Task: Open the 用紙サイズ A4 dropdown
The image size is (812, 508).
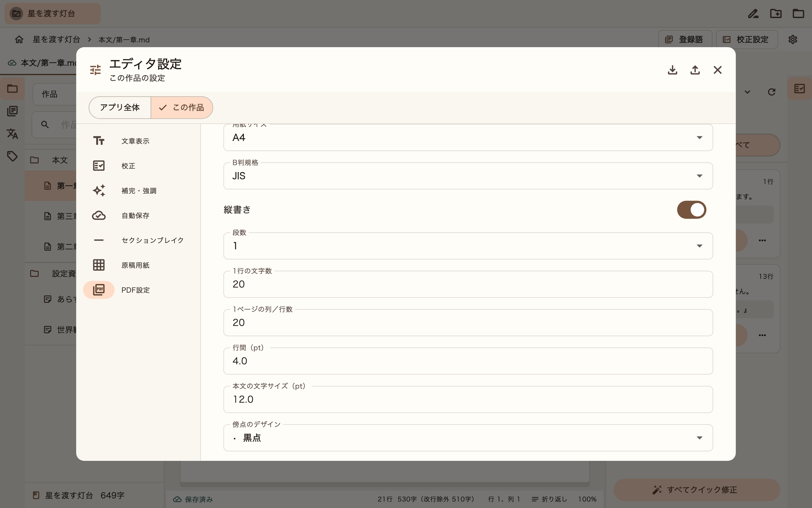Action: [468, 137]
